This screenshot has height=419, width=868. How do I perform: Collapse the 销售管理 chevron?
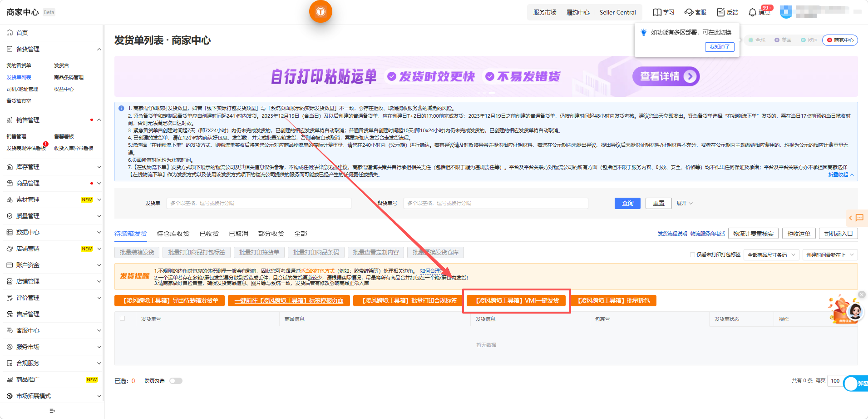tap(99, 120)
